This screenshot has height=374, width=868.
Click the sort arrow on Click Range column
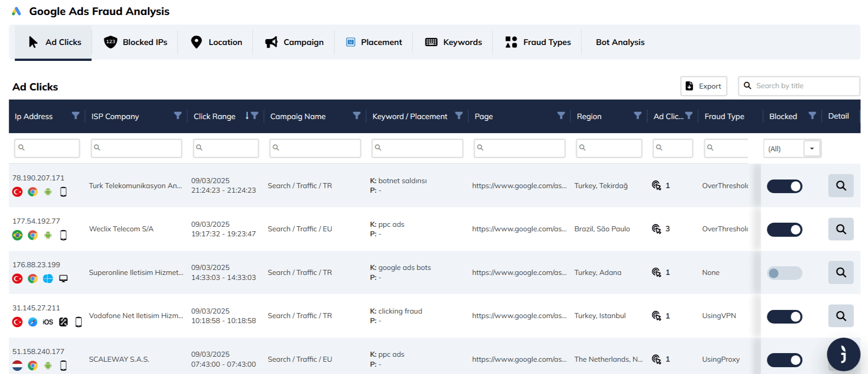[247, 116]
